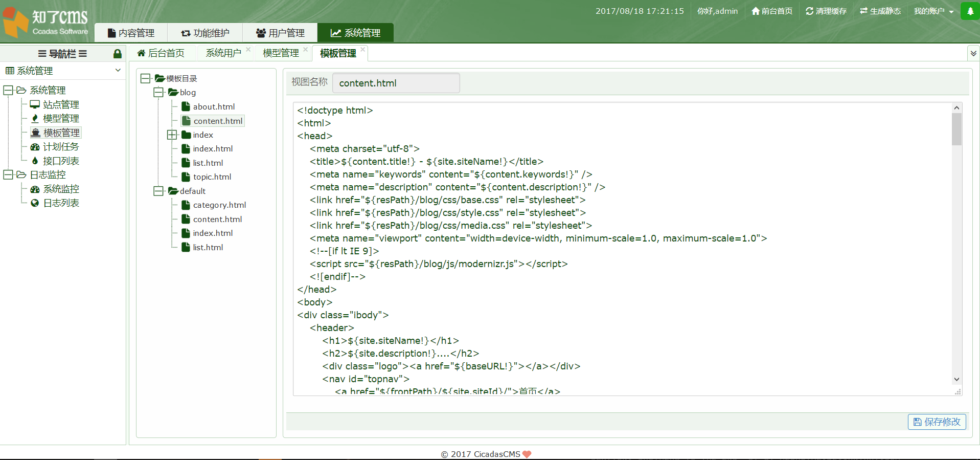The image size is (980, 460).
Task: Click the blog folder icon
Action: 173,92
